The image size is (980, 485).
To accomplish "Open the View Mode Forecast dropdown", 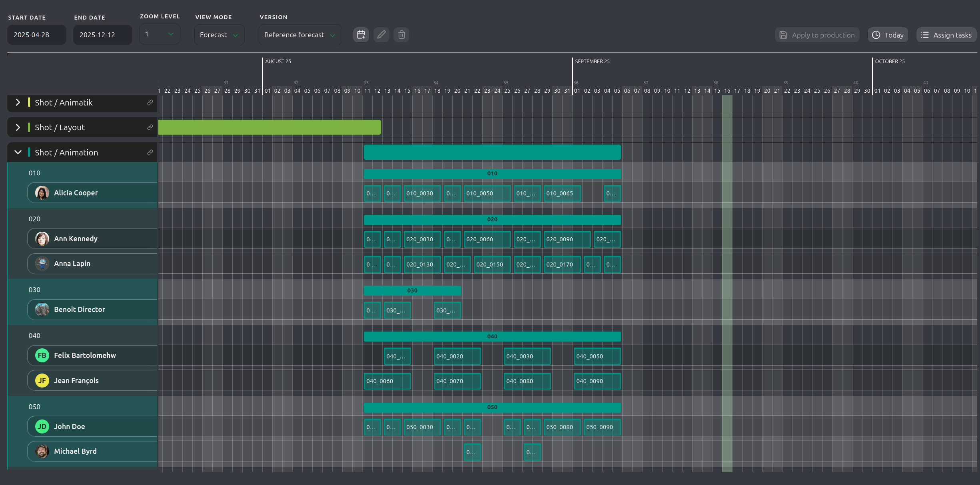I will [x=219, y=35].
